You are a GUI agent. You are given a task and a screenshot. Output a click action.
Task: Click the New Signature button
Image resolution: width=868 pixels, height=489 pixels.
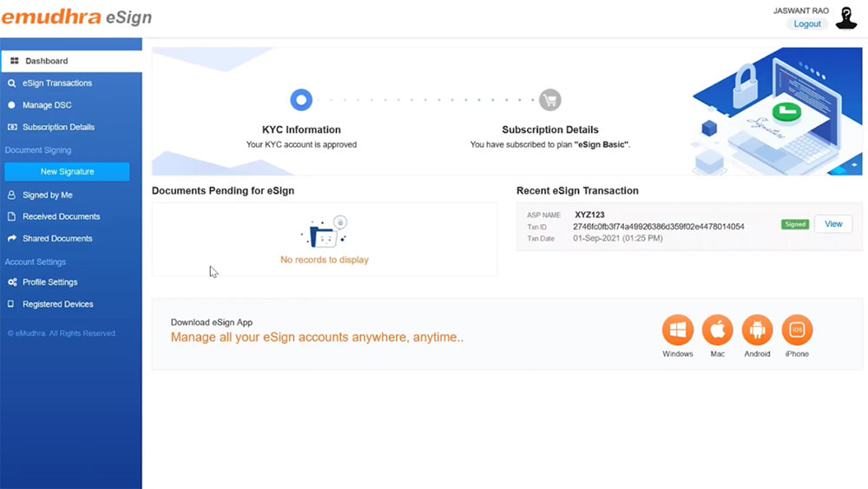click(67, 172)
